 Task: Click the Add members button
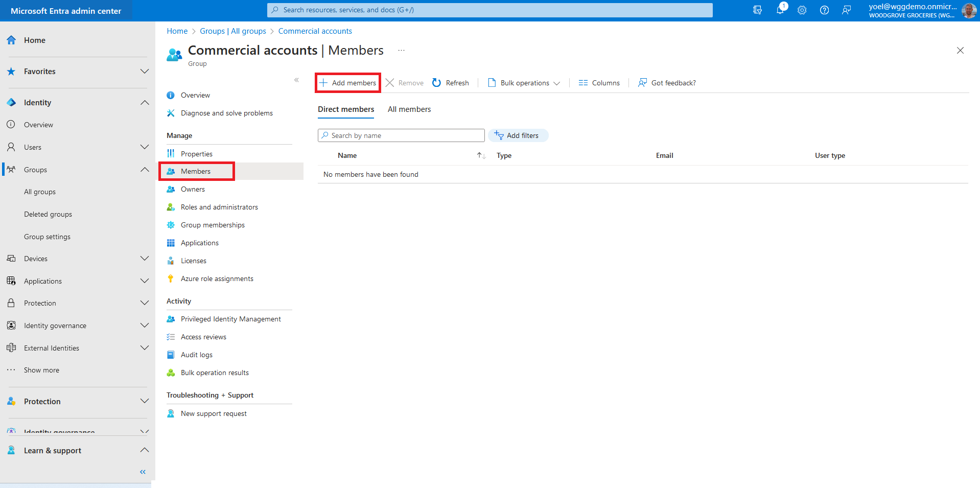click(x=348, y=83)
